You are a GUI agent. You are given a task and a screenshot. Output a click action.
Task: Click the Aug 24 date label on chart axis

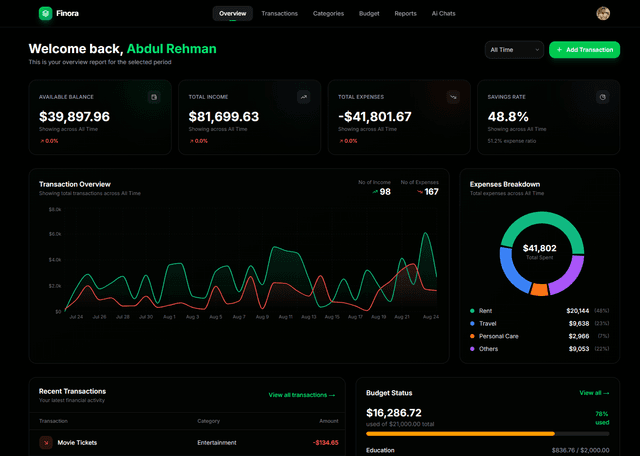coord(431,317)
